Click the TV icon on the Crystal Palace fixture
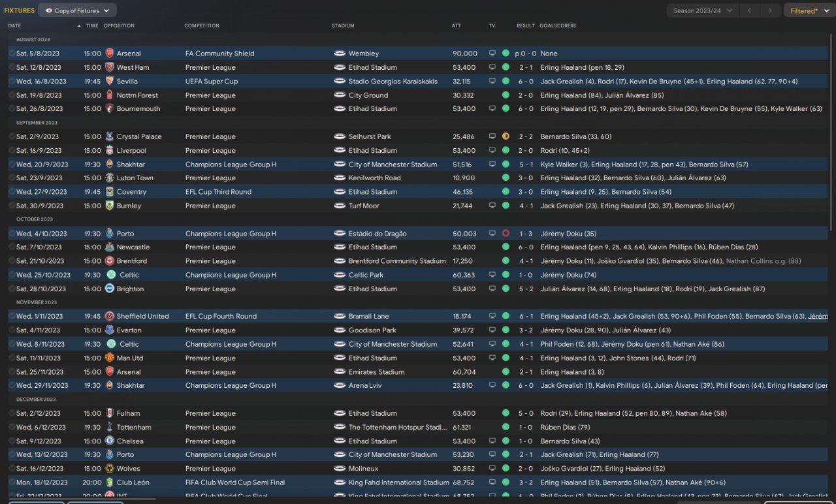Screen dimensions: 836x504 [x=492, y=136]
